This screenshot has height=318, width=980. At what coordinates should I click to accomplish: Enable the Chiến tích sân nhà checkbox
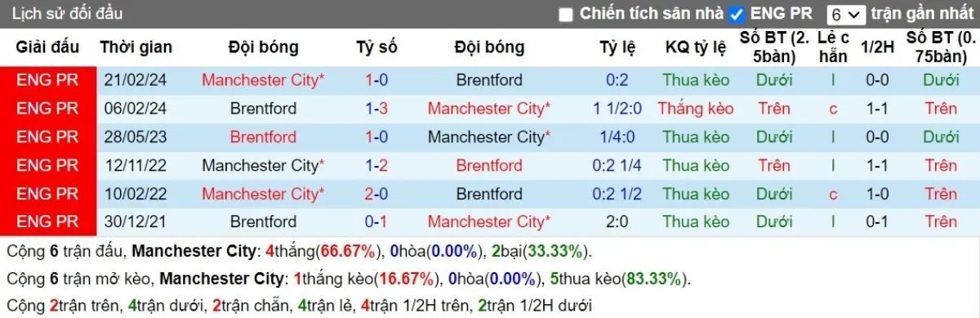(566, 14)
